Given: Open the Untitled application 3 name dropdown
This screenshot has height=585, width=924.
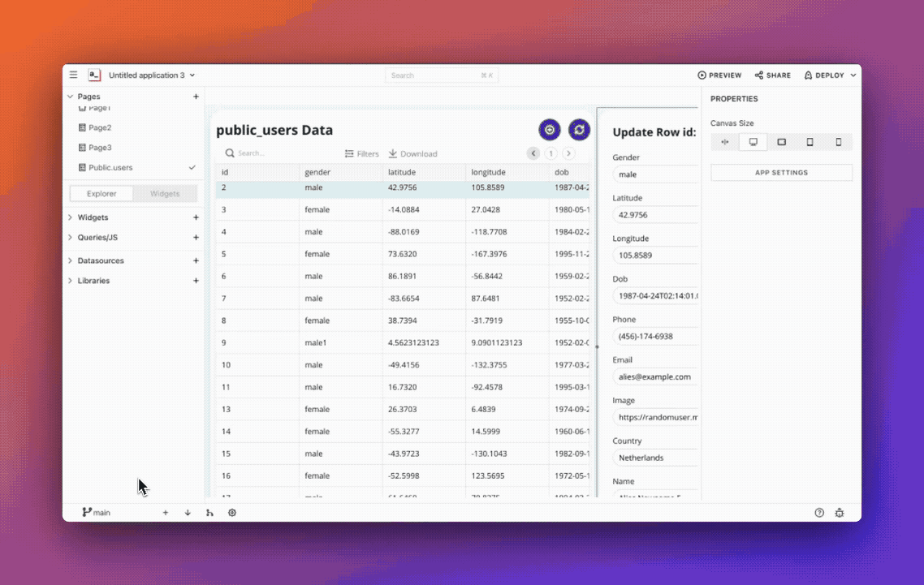Looking at the screenshot, I should tap(152, 75).
